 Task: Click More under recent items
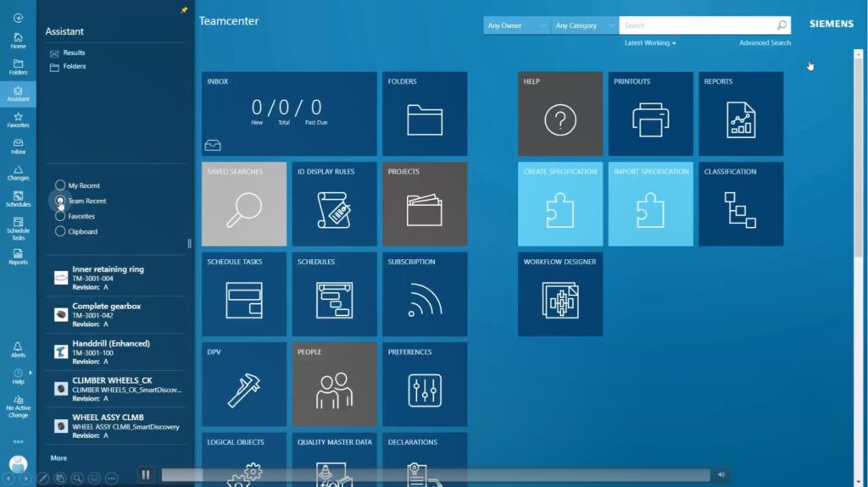click(x=58, y=457)
